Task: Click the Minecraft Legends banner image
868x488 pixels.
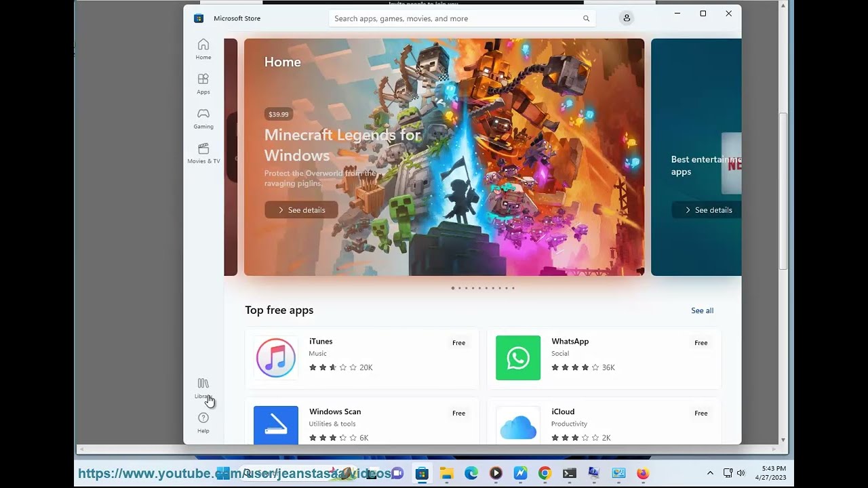Action: click(x=444, y=157)
